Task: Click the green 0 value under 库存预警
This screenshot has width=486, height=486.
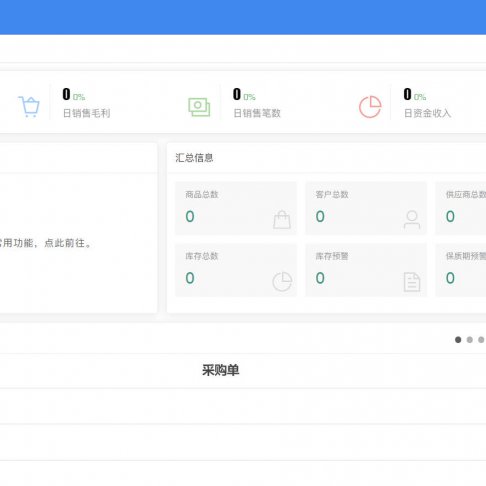Action: click(x=320, y=278)
